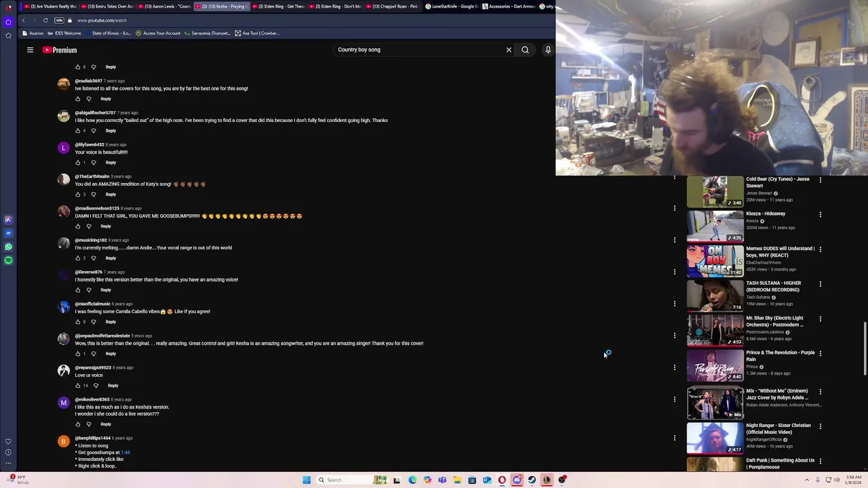Open Kiesza - Hideaway video thumbnail
Screen dimensions: 868x488
pyautogui.click(x=715, y=226)
